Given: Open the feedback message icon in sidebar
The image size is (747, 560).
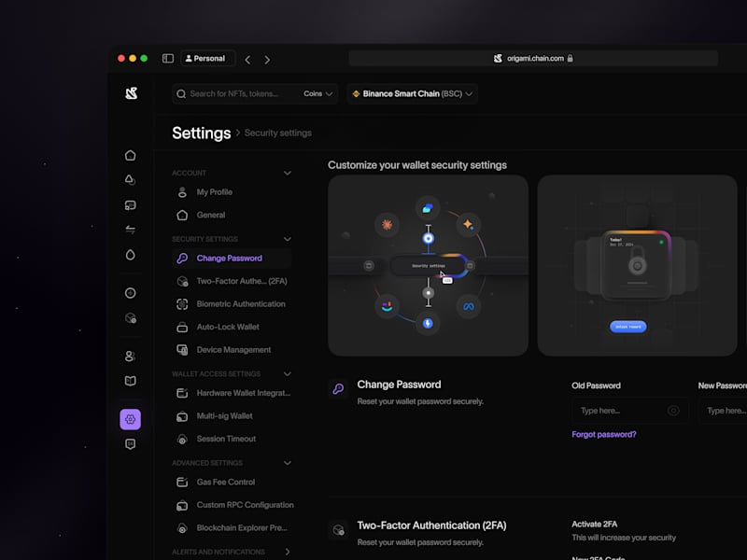Looking at the screenshot, I should (130, 444).
